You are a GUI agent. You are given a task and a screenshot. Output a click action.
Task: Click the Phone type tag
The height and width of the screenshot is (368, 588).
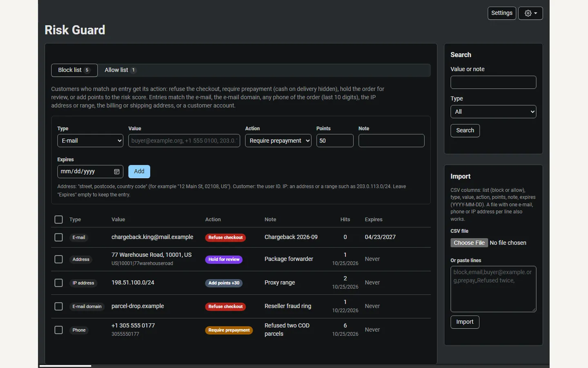(79, 330)
